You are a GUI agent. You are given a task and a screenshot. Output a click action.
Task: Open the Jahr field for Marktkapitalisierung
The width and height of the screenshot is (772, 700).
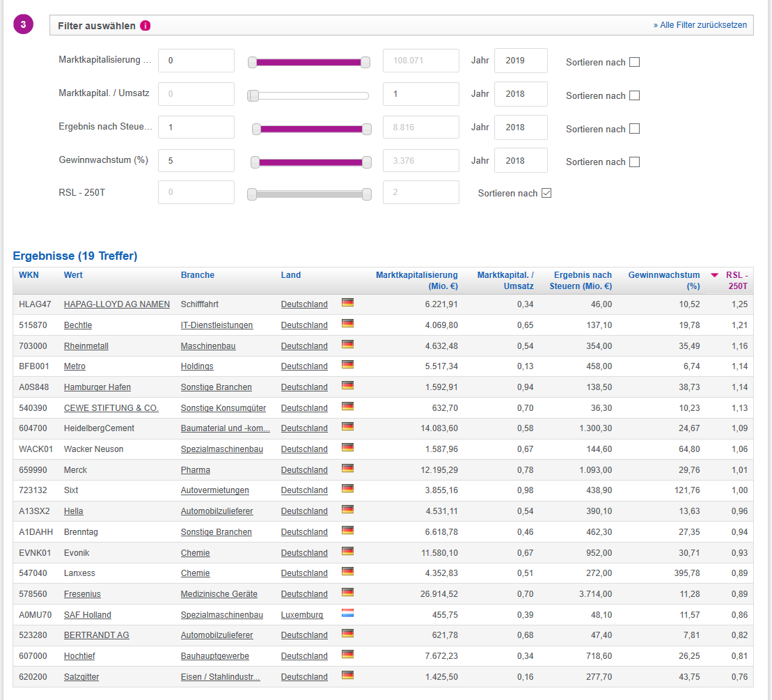[521, 61]
